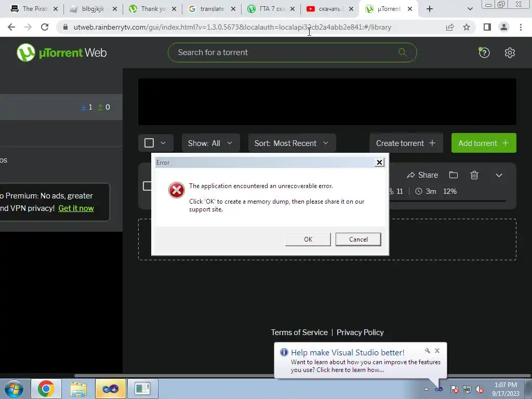The height and width of the screenshot is (399, 532).
Task: Open the Privacy Policy link
Action: point(360,332)
